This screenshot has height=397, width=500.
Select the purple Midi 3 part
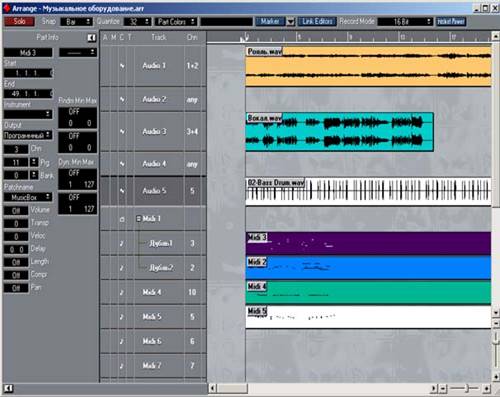click(368, 243)
